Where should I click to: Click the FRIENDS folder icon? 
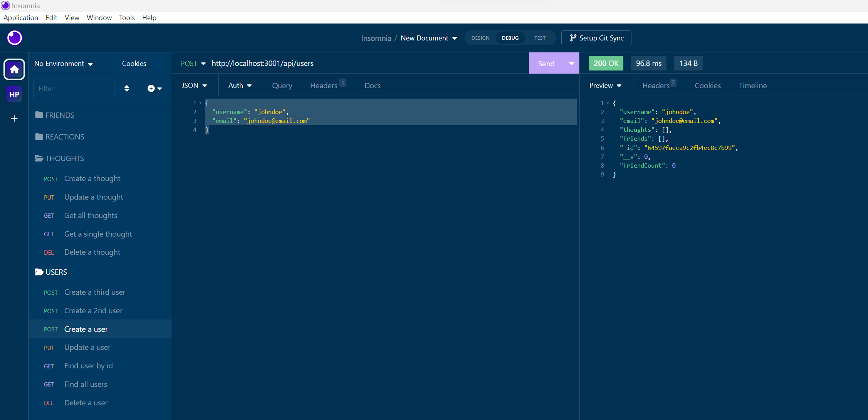pyautogui.click(x=39, y=115)
